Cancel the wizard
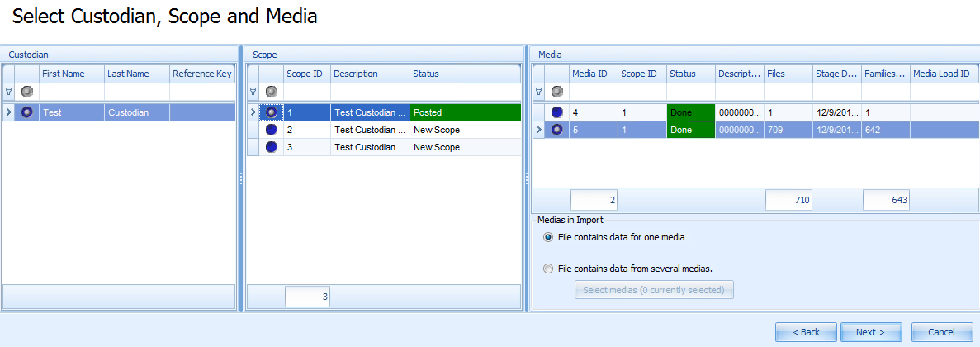 click(x=941, y=332)
